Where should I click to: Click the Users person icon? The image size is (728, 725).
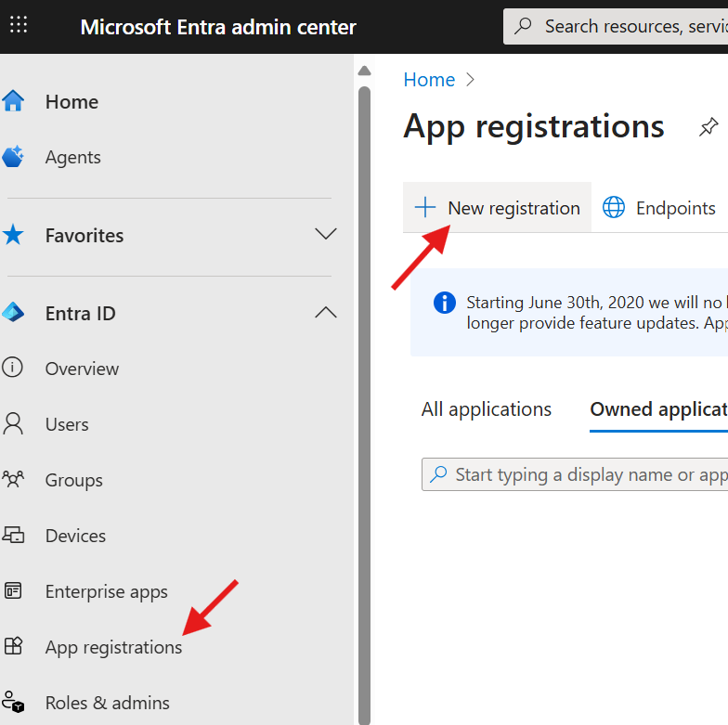pyautogui.click(x=13, y=424)
